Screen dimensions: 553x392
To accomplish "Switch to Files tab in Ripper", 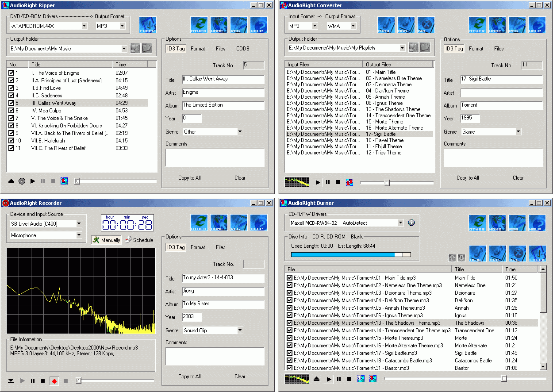I will coord(221,49).
